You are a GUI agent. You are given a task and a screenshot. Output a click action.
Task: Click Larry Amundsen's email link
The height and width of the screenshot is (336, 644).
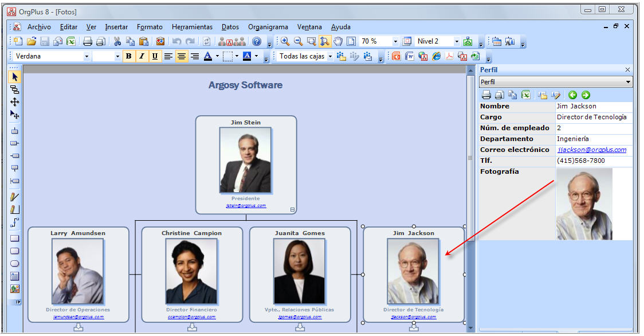click(78, 317)
